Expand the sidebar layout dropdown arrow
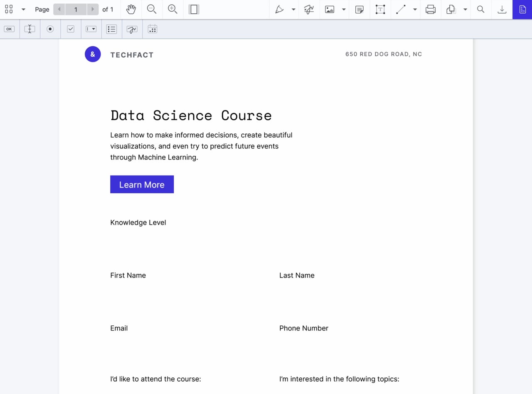Screen dimensions: 532x394 click(x=23, y=9)
